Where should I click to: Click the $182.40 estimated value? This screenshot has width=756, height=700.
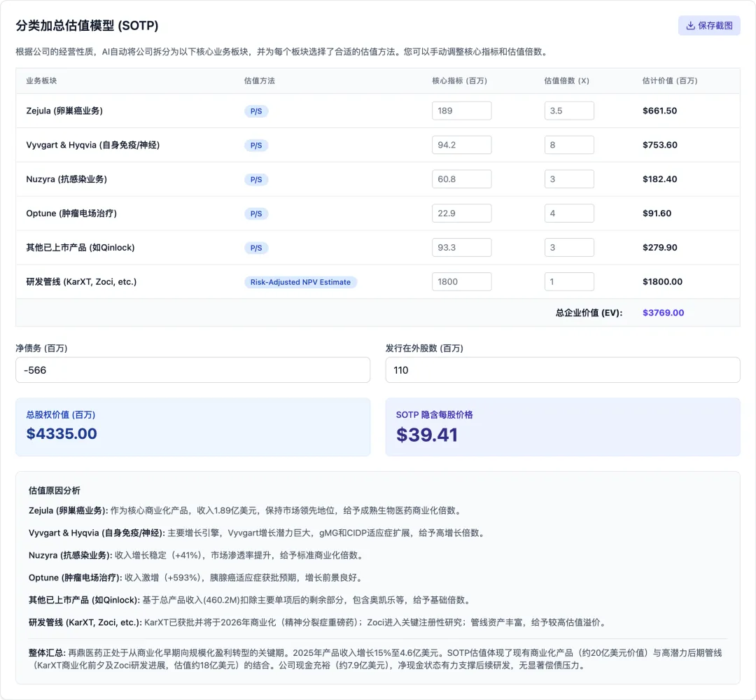point(659,179)
